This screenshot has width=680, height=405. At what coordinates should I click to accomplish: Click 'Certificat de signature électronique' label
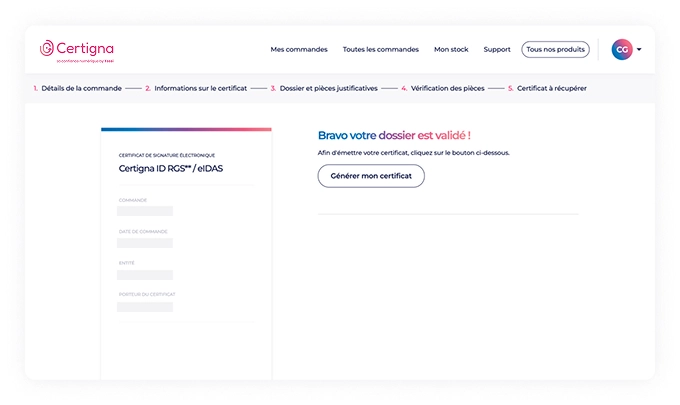pos(167,155)
